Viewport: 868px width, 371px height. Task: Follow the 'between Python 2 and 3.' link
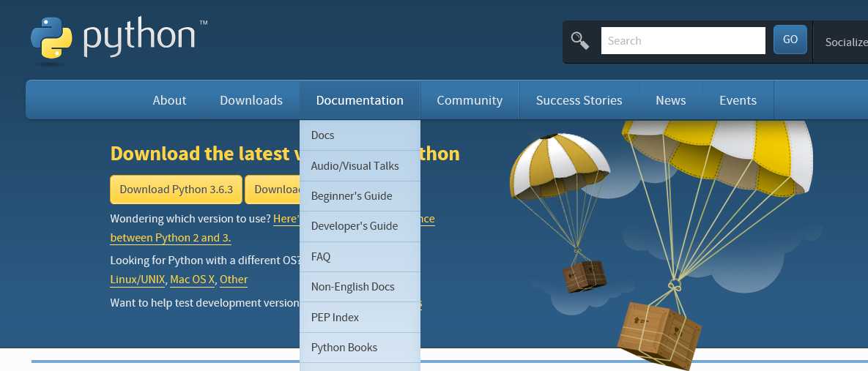[x=171, y=239]
